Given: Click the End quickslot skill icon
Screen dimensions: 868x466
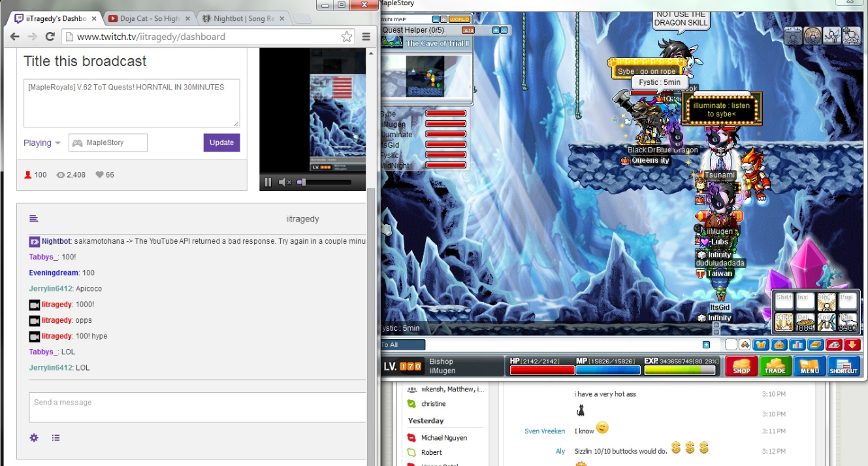Looking at the screenshot, I should pyautogui.click(x=826, y=322).
